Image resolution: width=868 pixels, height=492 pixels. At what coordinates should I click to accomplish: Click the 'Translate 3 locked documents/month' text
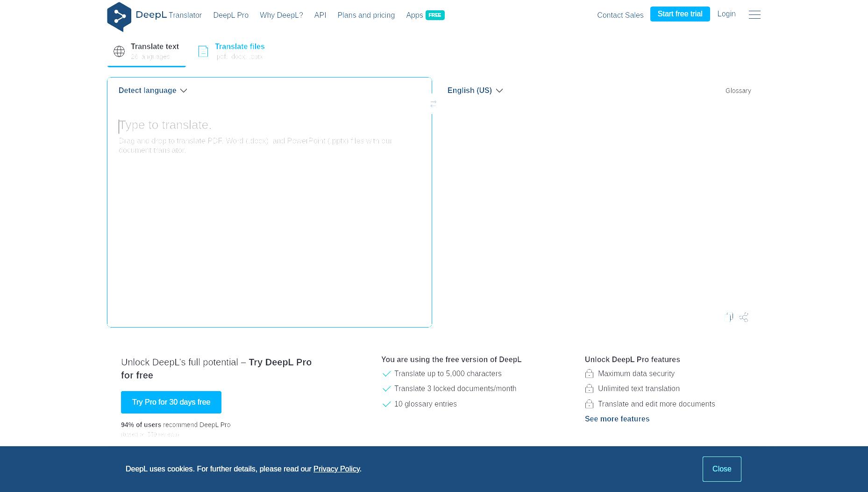click(x=455, y=389)
